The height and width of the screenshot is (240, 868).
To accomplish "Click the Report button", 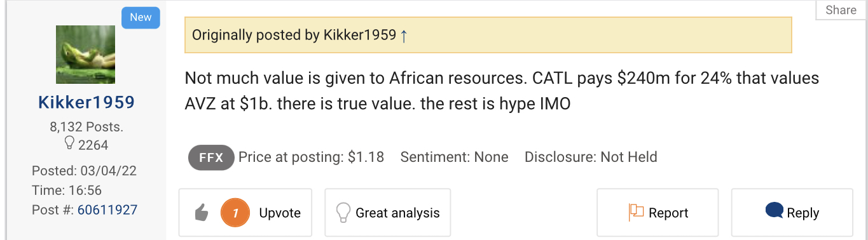I will coord(658,213).
